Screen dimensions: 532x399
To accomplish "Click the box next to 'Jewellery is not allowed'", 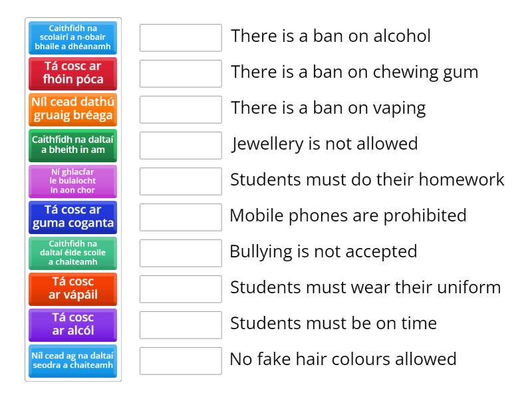I will point(180,146).
